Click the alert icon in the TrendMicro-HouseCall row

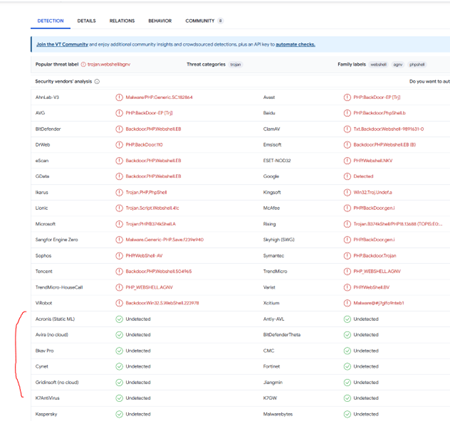pos(119,287)
